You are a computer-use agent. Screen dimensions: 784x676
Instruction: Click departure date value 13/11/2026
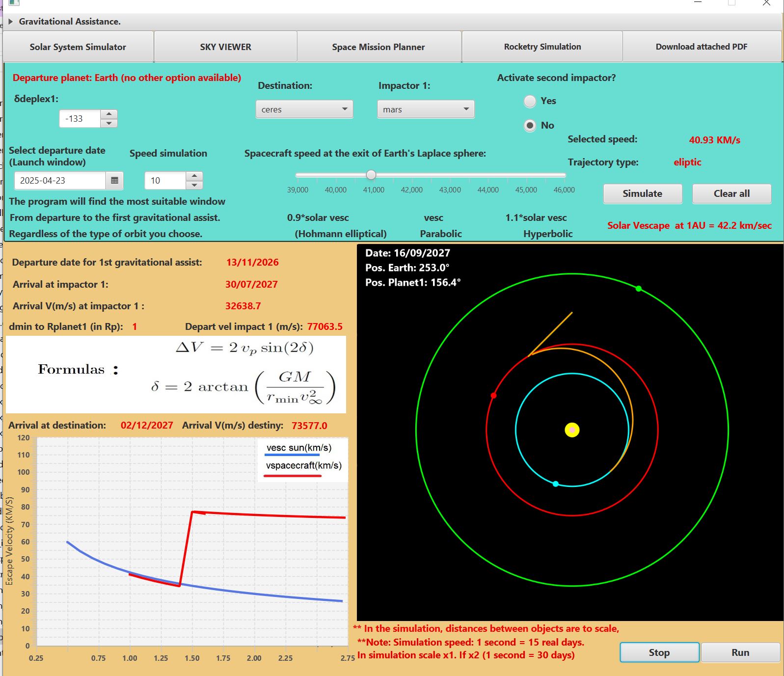click(252, 263)
